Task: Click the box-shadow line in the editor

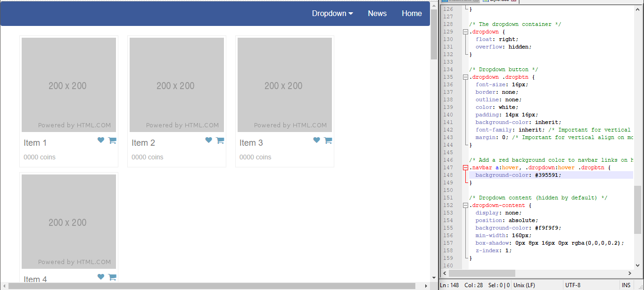Action: pos(550,243)
